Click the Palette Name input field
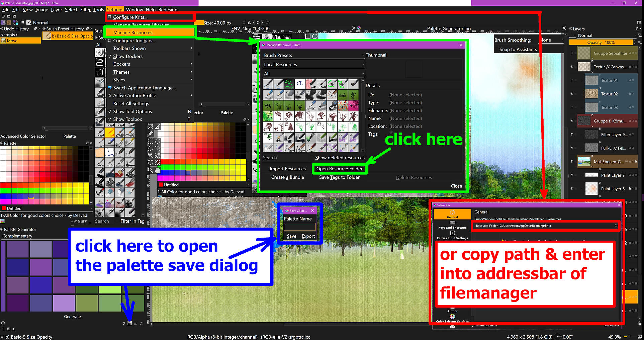The image size is (644, 340). [299, 227]
